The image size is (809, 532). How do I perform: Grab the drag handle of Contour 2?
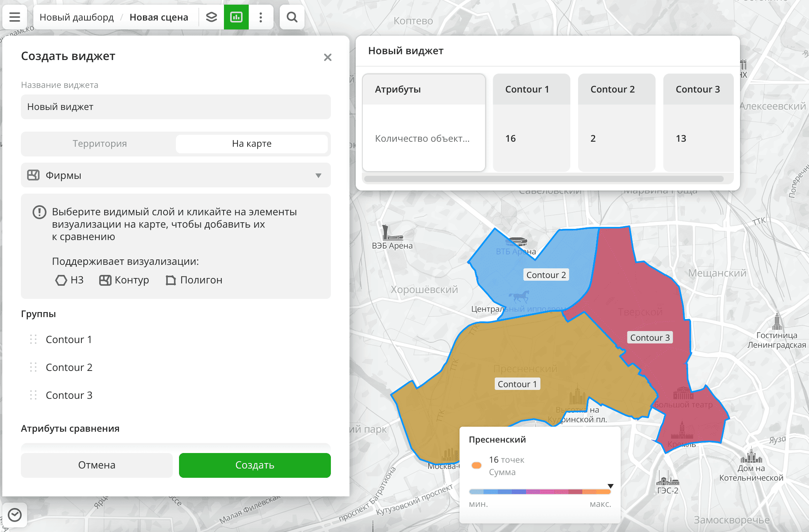click(x=33, y=367)
